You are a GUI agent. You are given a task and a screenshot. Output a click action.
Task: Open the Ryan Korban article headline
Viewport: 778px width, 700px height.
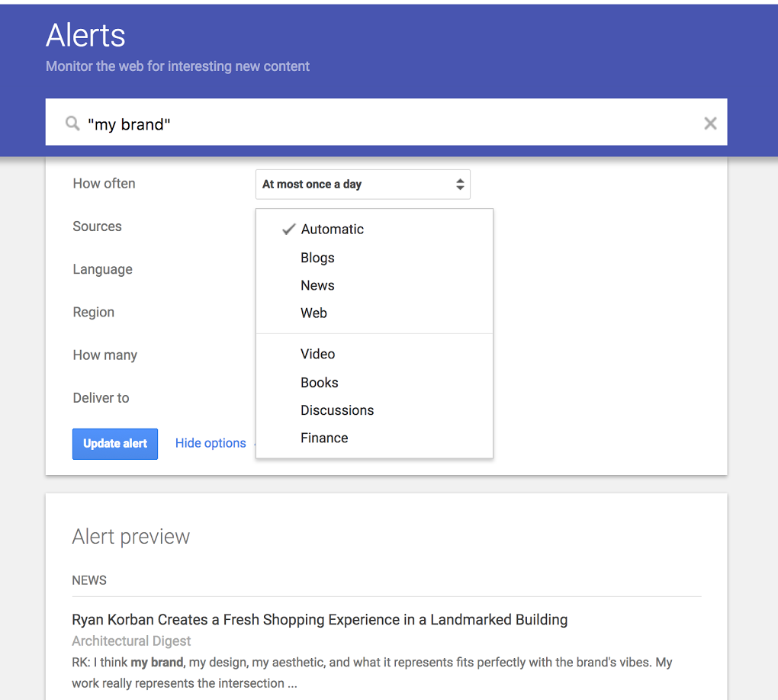pyautogui.click(x=320, y=620)
